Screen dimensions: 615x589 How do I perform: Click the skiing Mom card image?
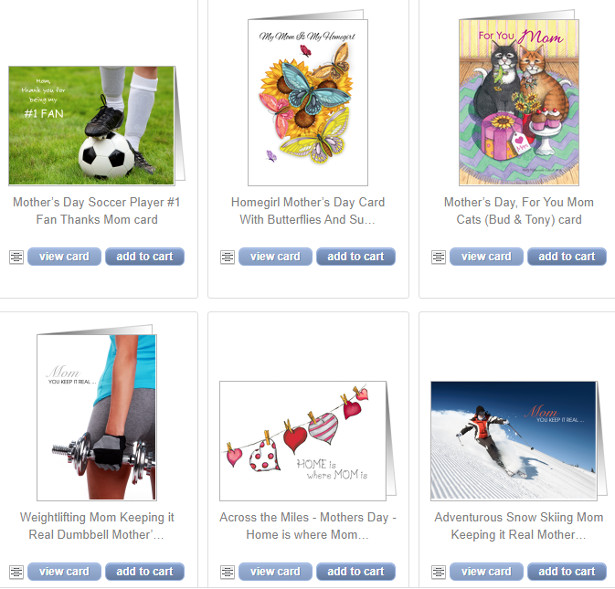tap(519, 441)
